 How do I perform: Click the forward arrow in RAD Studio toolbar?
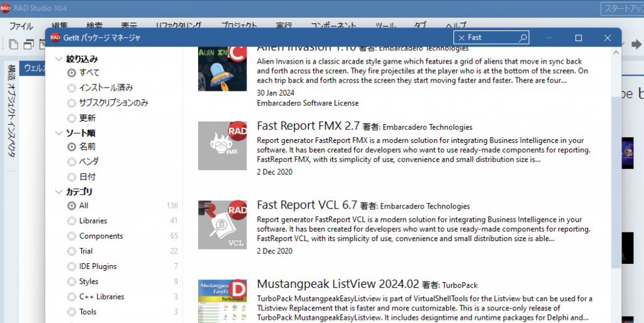click(636, 44)
